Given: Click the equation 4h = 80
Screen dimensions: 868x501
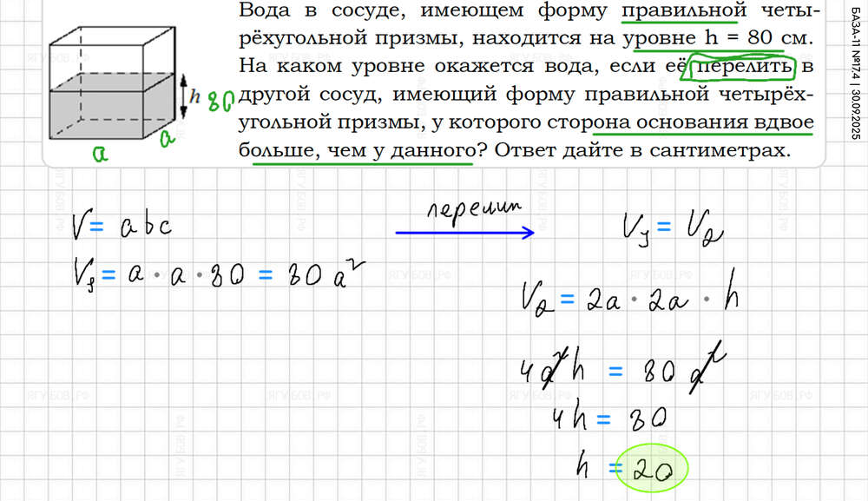Looking at the screenshot, I should click(608, 419).
